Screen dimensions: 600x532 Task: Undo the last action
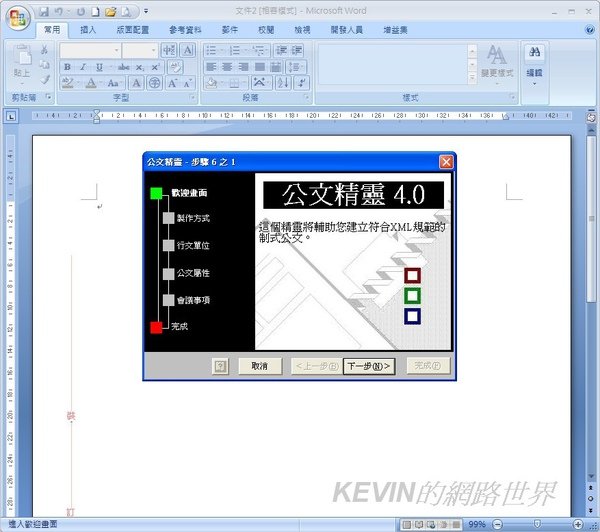tap(59, 12)
